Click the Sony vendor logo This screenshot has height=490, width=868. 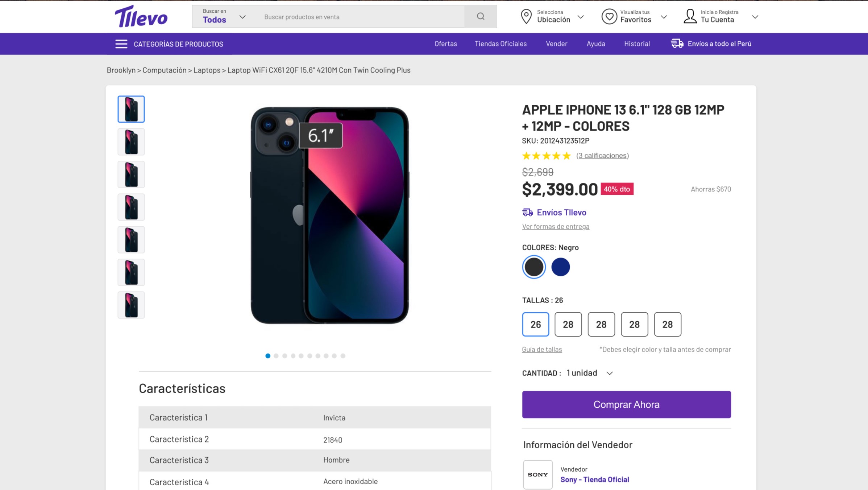[537, 474]
